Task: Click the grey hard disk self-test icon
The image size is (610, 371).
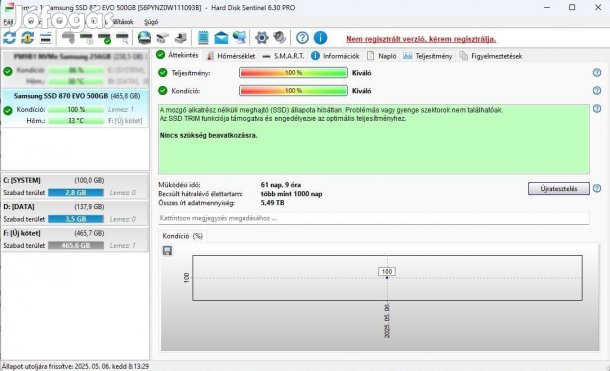Action: [68, 38]
